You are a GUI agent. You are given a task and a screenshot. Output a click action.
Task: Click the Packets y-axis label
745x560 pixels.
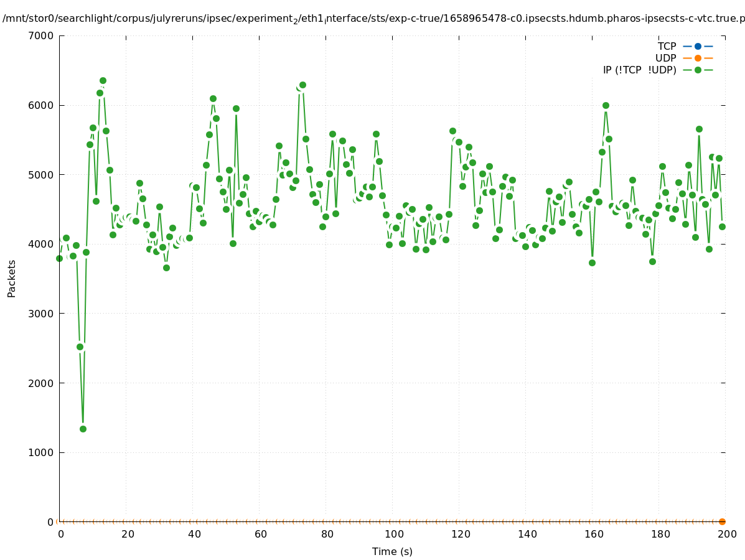coord(12,279)
